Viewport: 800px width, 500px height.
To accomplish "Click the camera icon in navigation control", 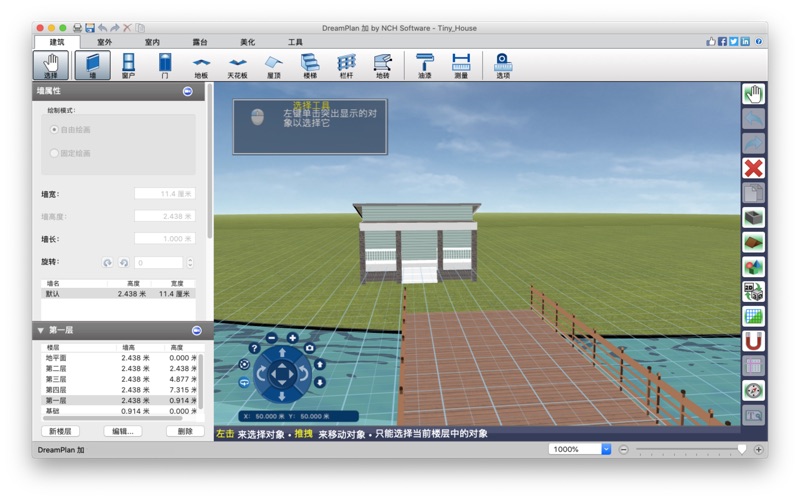I will 309,348.
